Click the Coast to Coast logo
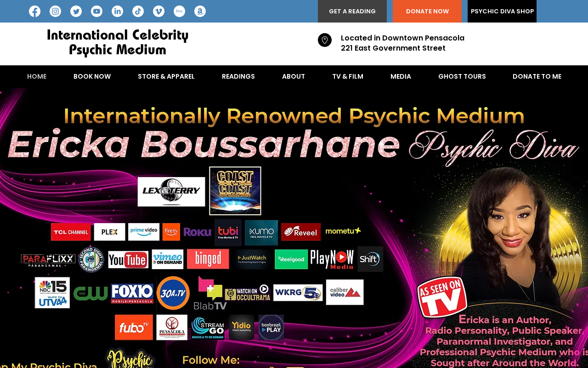The width and height of the screenshot is (588, 368). [x=235, y=191]
